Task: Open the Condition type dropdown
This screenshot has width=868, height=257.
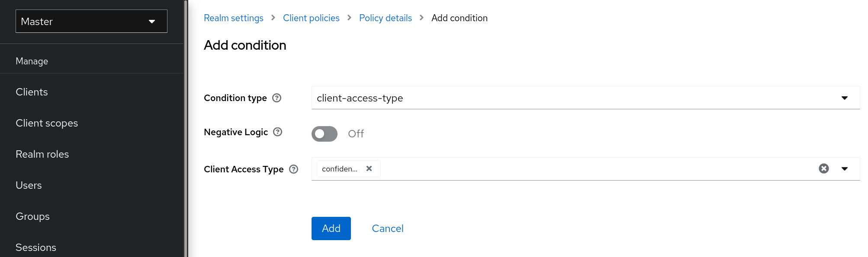Action: coord(844,98)
